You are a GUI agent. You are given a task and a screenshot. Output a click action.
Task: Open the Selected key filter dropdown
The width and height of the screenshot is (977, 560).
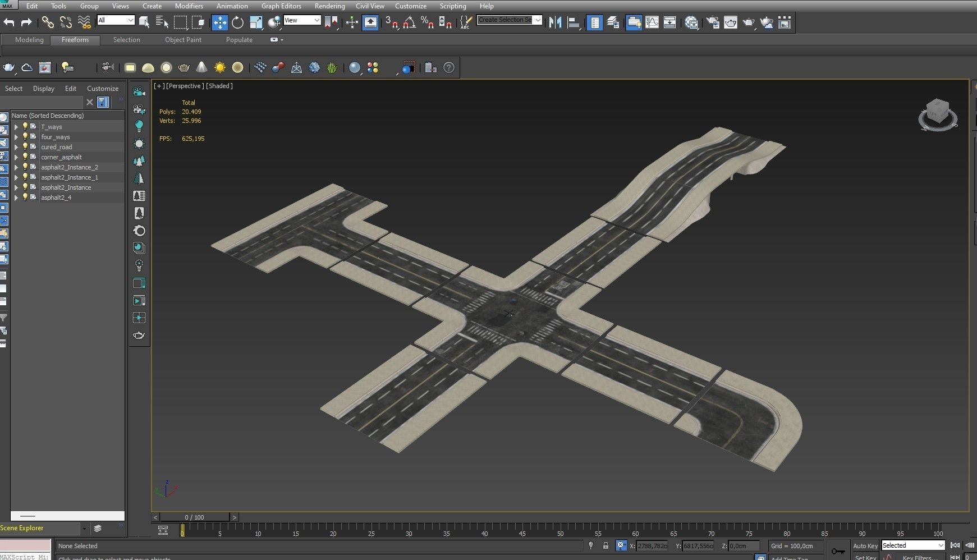pos(913,545)
